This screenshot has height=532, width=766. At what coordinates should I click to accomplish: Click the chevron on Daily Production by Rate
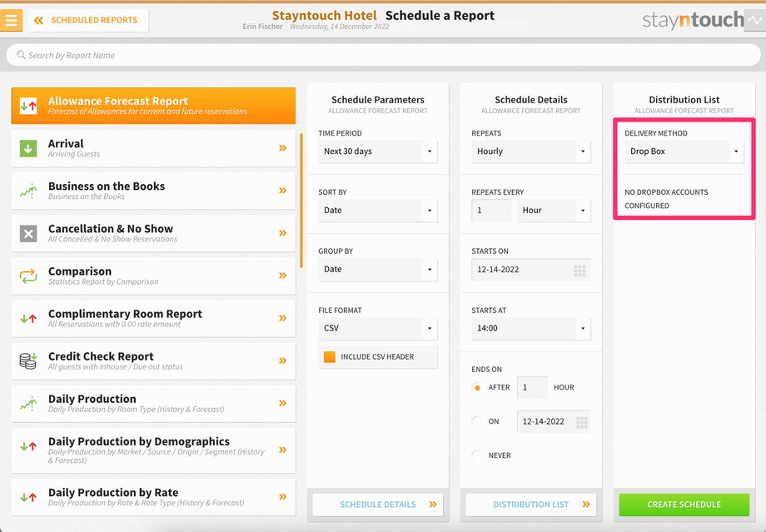(x=282, y=497)
